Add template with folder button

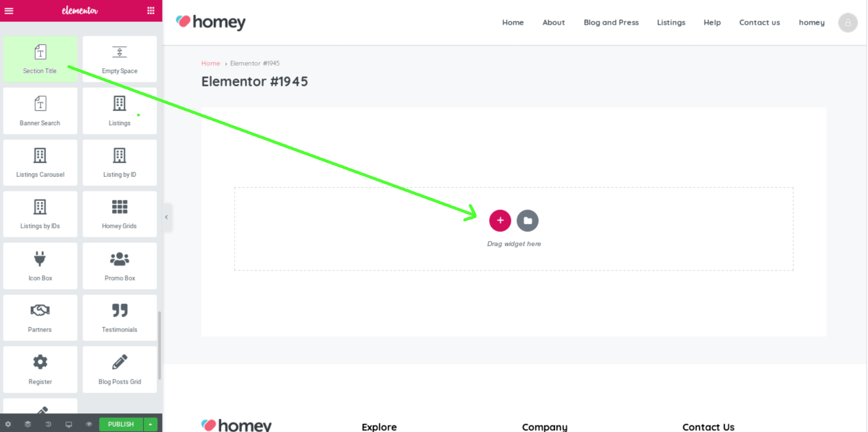(527, 221)
